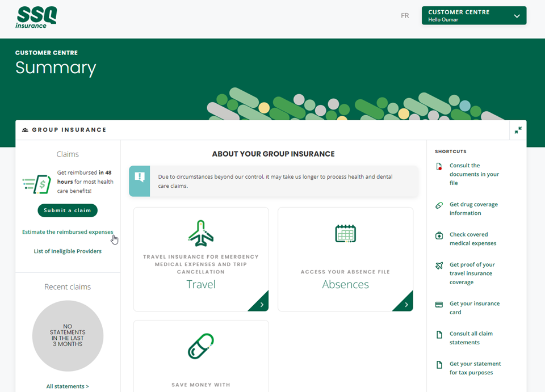Click the card icon beside insurance card shortcut

[439, 305]
